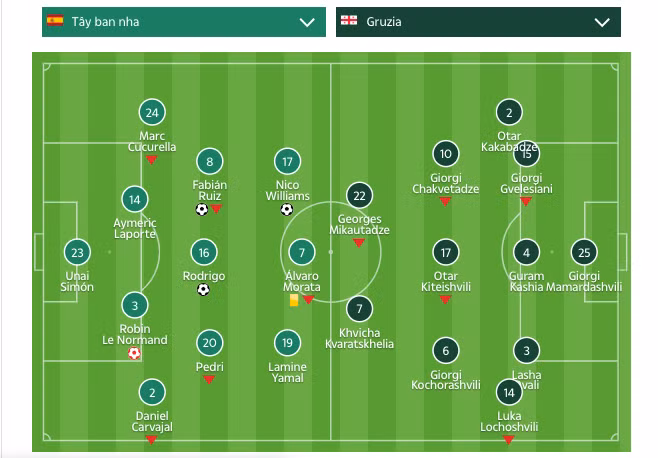Click Álvaro Morata's yellow card icon
658x458 pixels.
(x=294, y=298)
